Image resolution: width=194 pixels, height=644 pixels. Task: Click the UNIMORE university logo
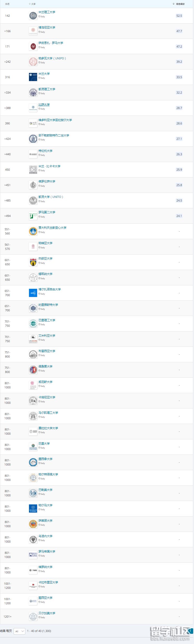click(x=33, y=339)
